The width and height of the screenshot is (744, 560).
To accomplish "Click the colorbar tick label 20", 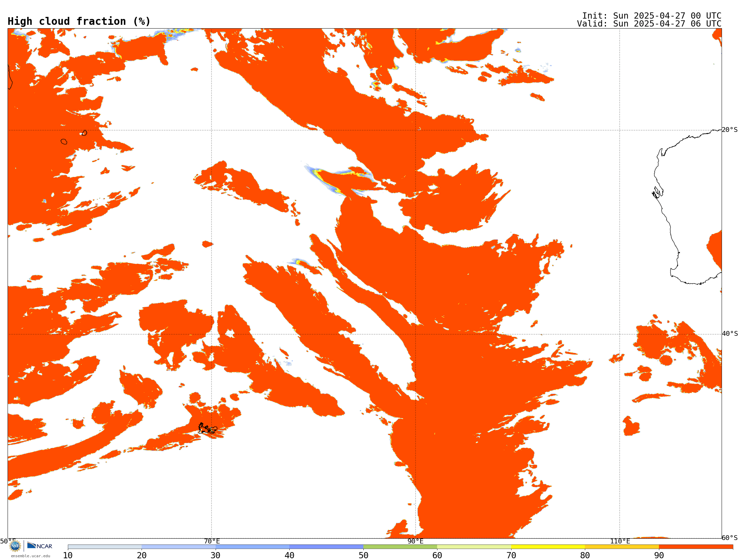I will (142, 556).
